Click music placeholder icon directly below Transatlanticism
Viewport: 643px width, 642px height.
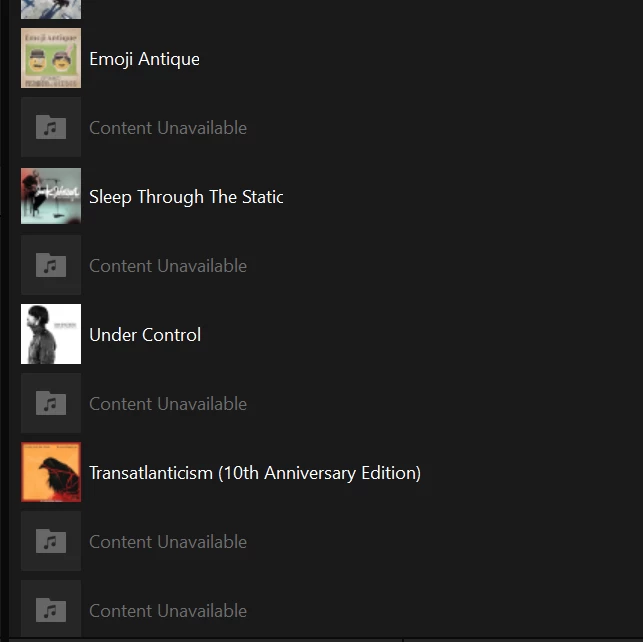coord(51,541)
